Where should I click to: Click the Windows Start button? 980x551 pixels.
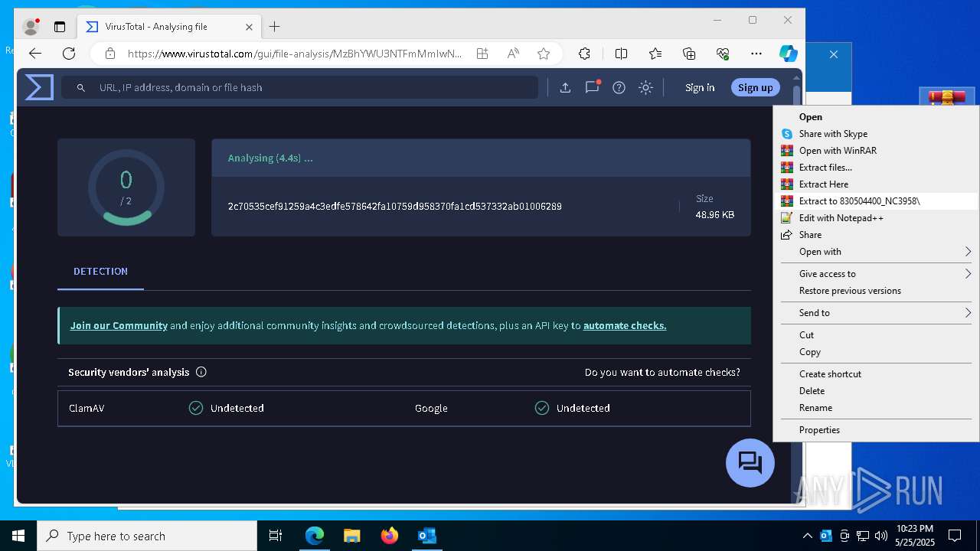[x=18, y=536]
